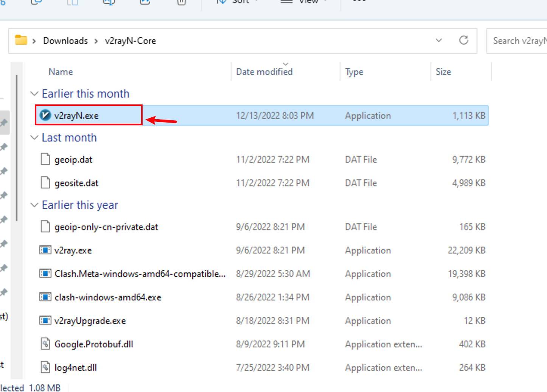
Task: Expand the chevron before Downloads in breadcrumb
Action: point(34,41)
